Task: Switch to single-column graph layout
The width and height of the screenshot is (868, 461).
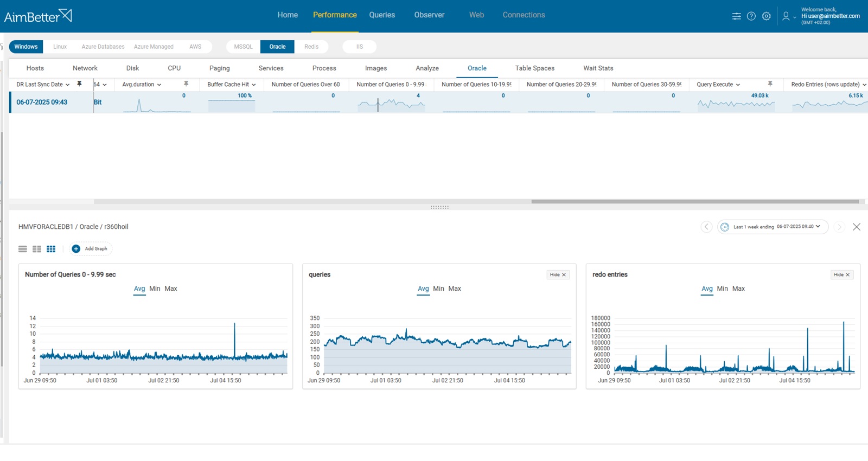Action: click(23, 249)
